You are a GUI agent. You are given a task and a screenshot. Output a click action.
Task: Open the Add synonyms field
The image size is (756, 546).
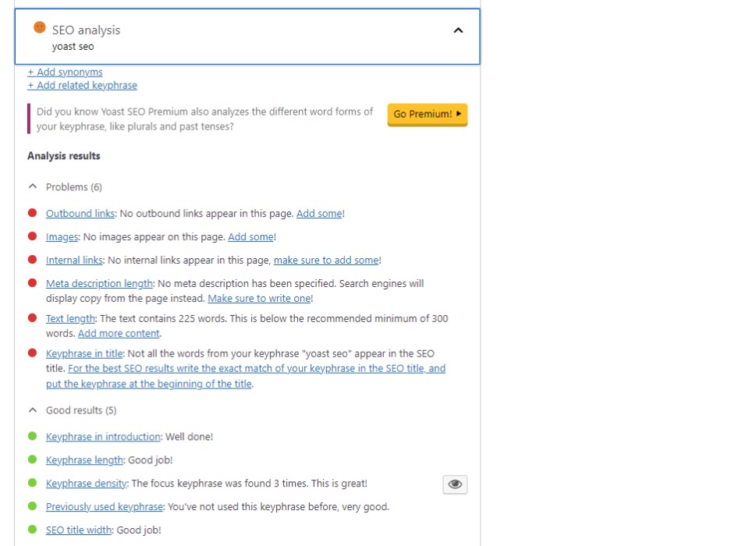(x=65, y=72)
